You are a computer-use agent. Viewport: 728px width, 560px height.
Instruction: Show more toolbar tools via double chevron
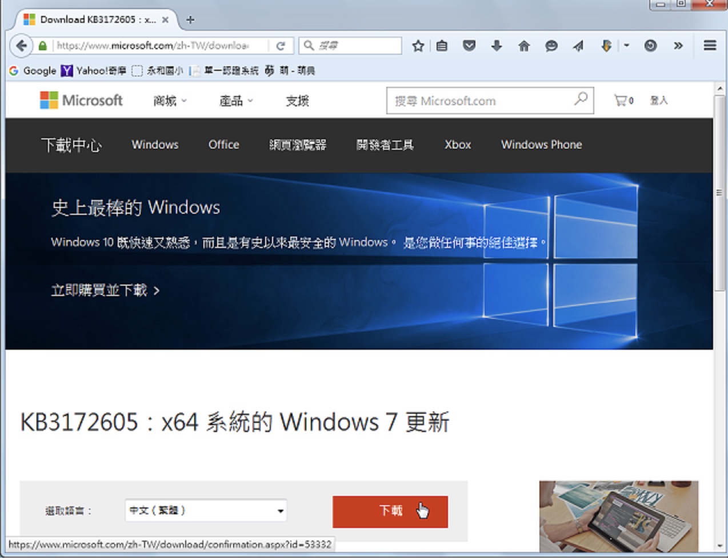pos(678,46)
